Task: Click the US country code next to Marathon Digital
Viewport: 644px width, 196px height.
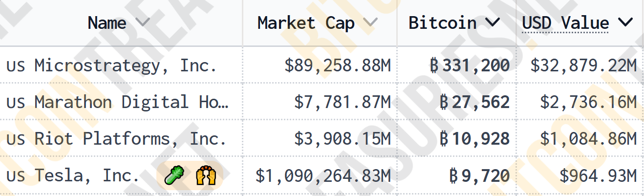Action: pos(16,103)
